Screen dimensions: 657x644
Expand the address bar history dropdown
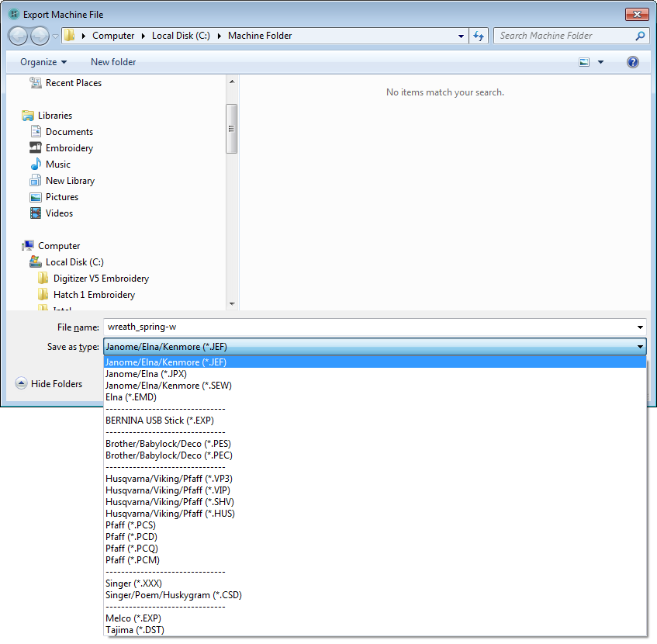(x=461, y=36)
